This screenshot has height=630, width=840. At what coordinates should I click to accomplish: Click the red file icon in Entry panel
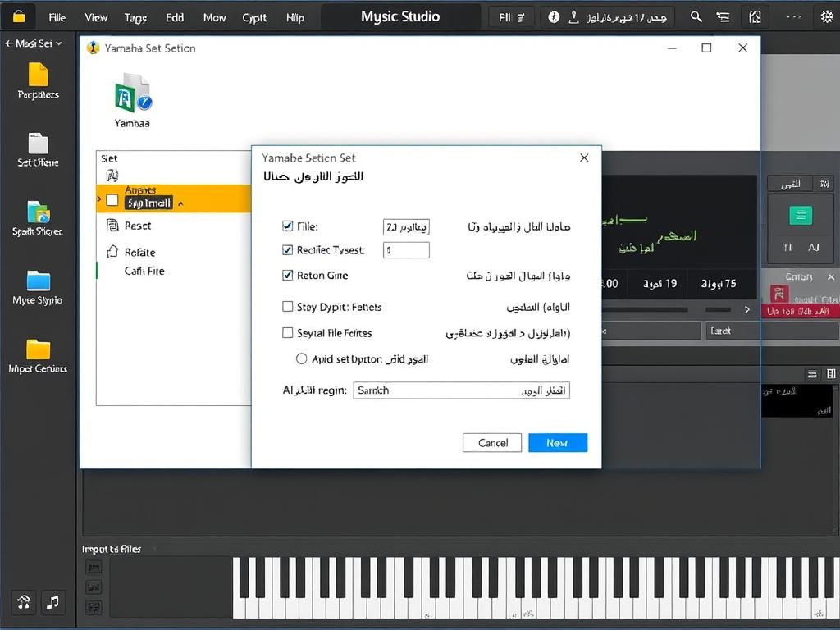point(779,294)
